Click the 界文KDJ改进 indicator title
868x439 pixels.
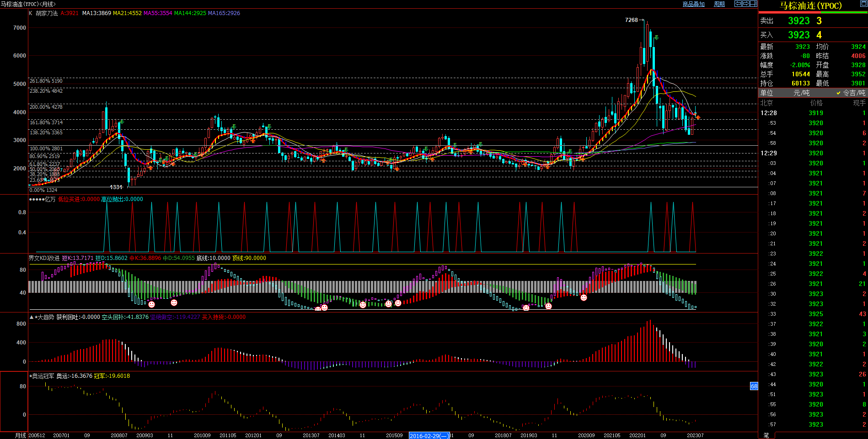(44, 258)
